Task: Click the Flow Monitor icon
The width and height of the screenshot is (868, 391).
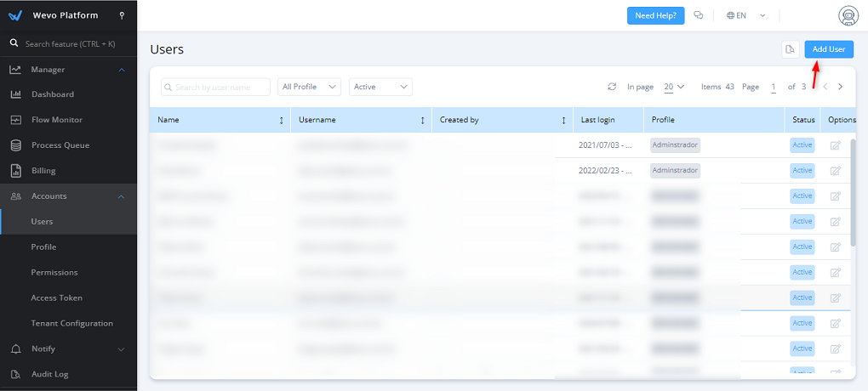Action: click(x=15, y=120)
